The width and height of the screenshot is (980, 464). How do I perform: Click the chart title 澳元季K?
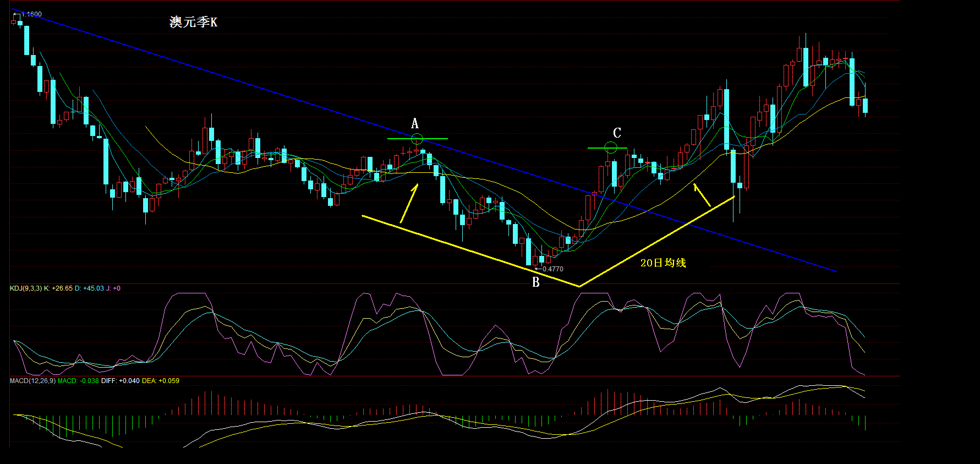click(194, 22)
